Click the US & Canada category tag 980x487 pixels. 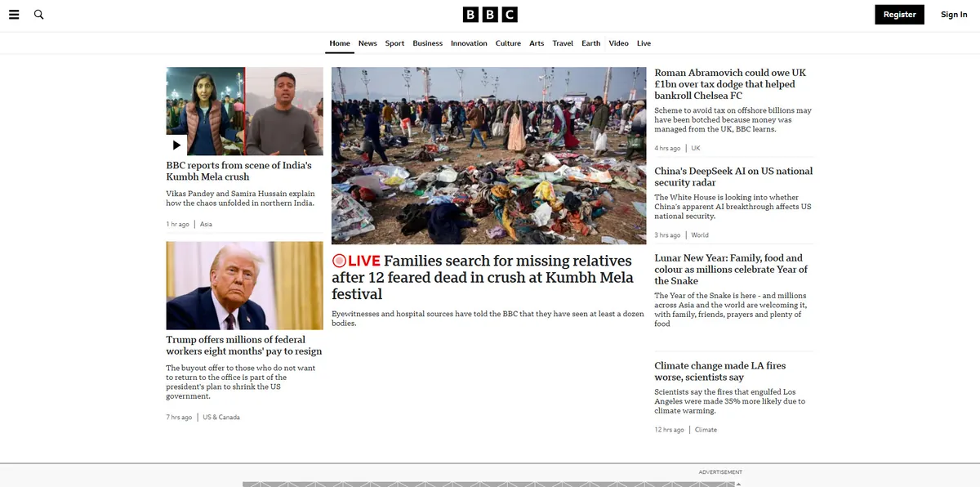pyautogui.click(x=221, y=417)
